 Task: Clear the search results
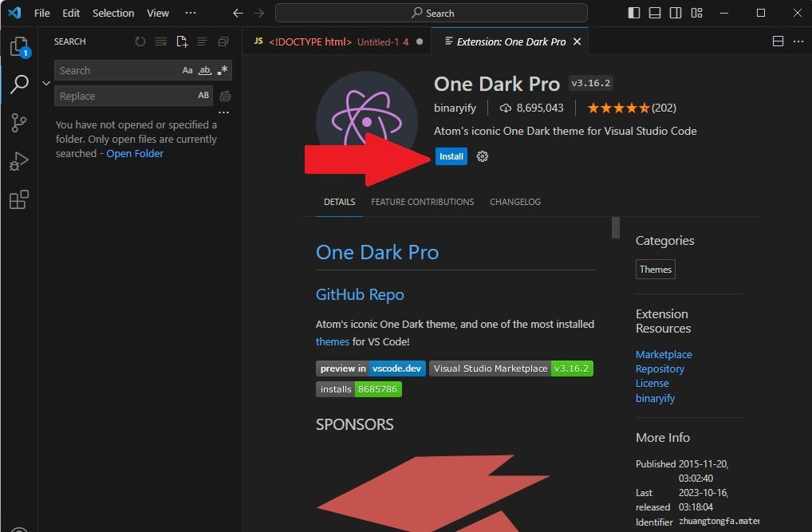tap(160, 41)
